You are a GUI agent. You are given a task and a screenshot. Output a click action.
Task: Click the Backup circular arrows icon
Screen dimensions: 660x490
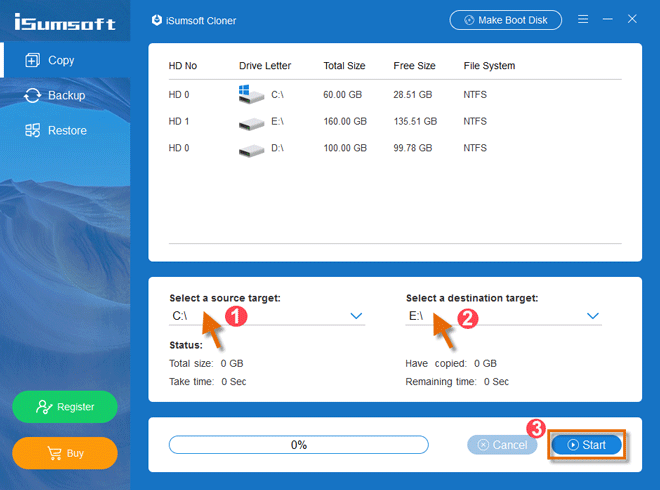point(32,96)
